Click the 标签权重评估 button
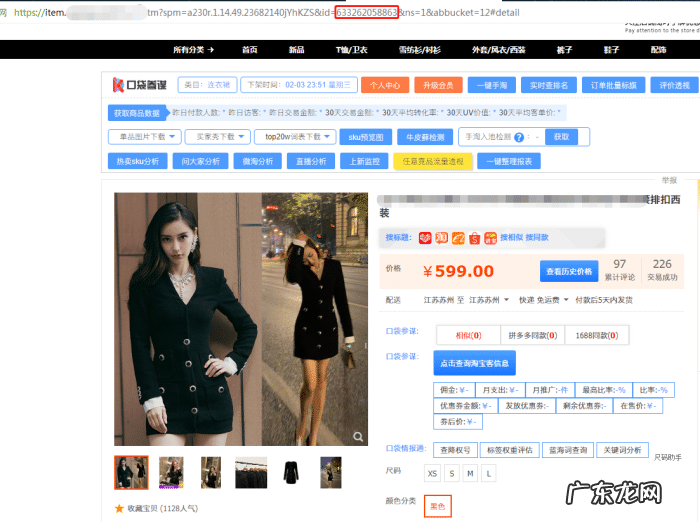 [x=509, y=450]
